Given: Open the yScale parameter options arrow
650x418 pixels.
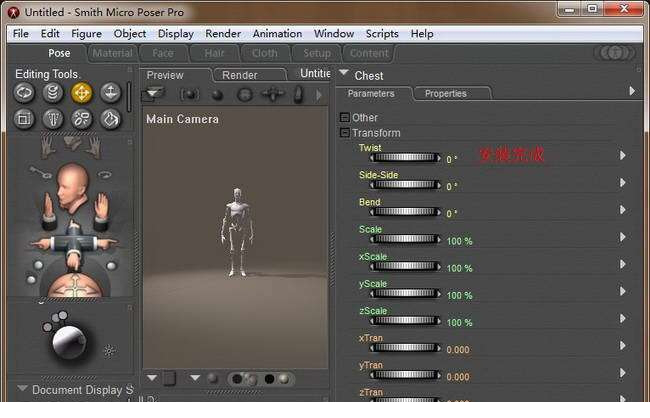Looking at the screenshot, I should point(622,291).
